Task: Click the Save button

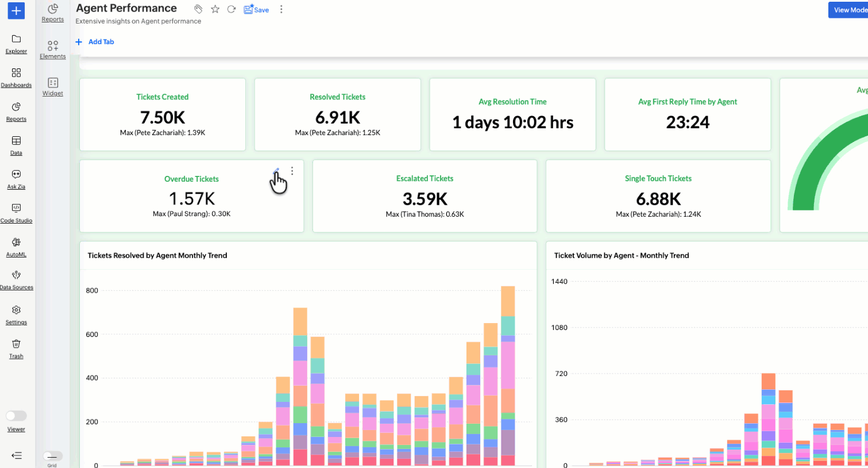Action: (x=256, y=9)
